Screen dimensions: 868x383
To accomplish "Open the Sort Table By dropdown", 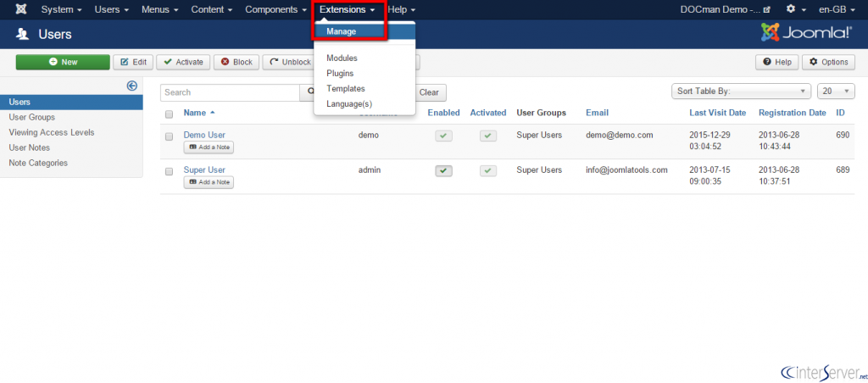I will (x=741, y=92).
